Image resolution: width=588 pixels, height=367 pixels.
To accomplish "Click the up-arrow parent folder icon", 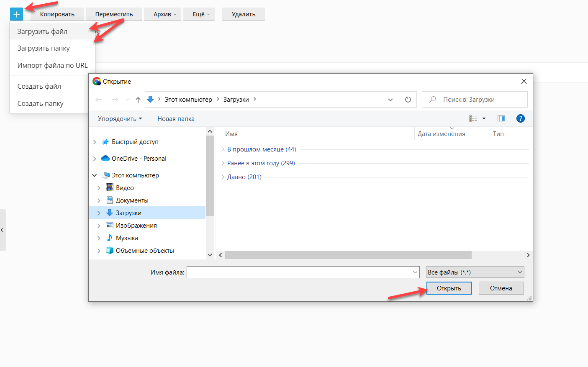I will [138, 100].
